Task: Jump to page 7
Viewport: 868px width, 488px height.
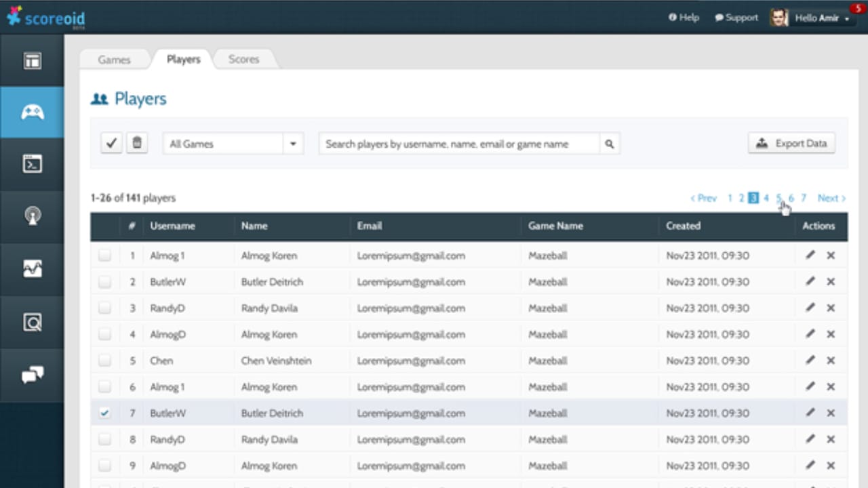Action: point(804,198)
